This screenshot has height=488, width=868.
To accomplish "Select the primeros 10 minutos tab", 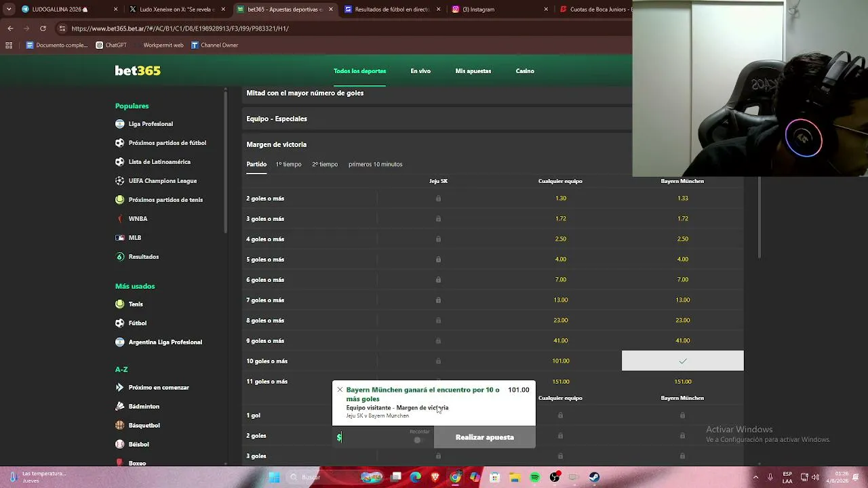I will (376, 165).
